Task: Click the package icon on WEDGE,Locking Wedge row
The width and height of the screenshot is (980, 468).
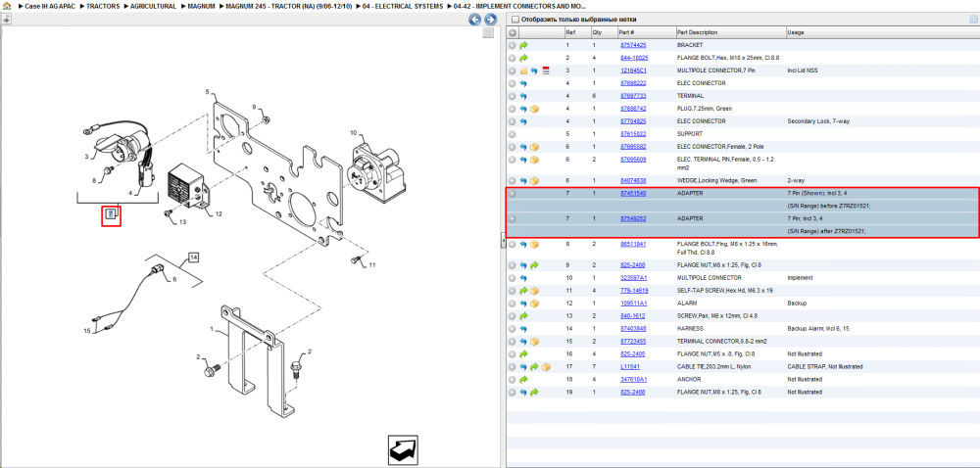Action: [534, 181]
